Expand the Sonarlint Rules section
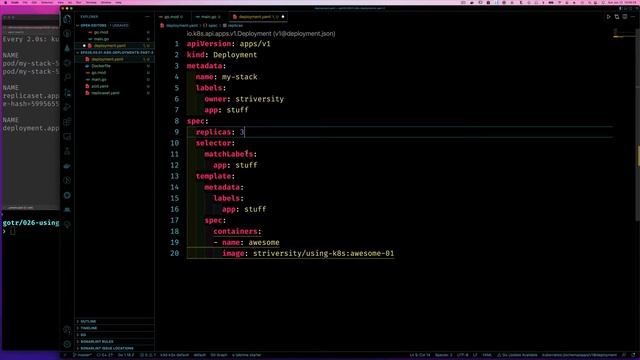 (115, 342)
